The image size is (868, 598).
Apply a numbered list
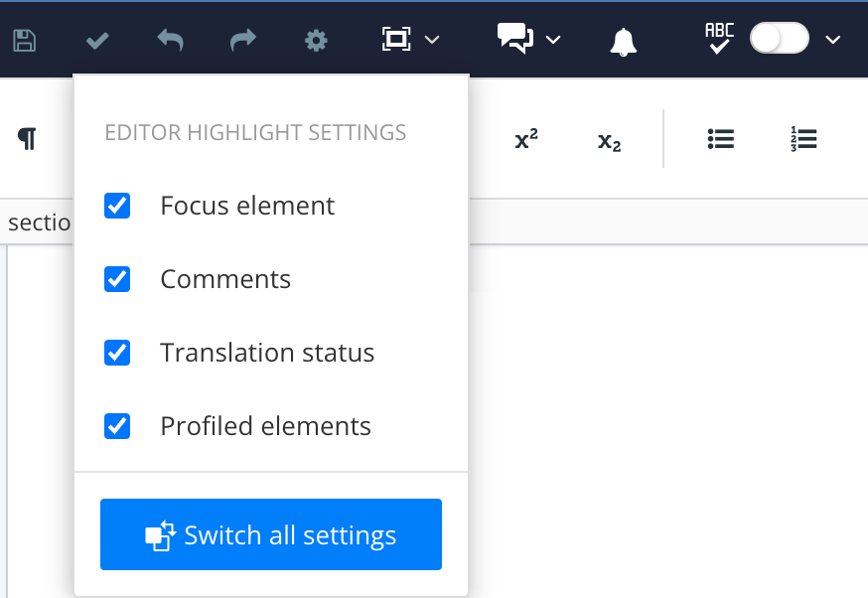[802, 139]
